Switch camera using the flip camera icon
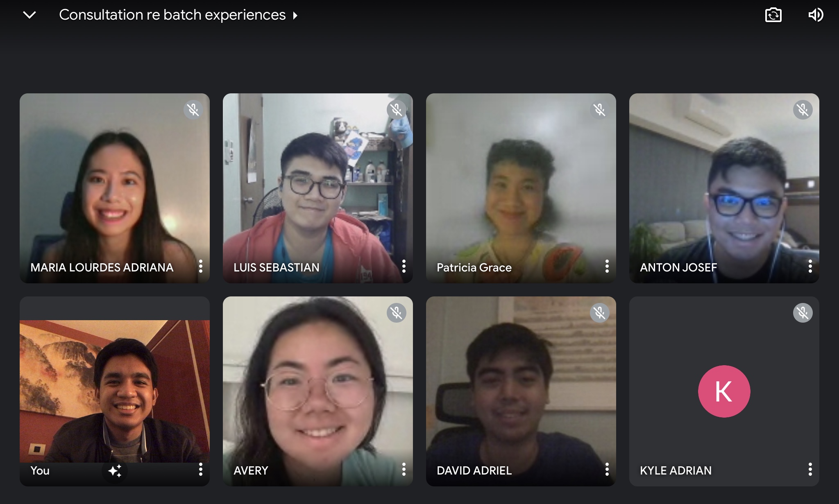Screen dimensions: 839x504 click(x=773, y=15)
